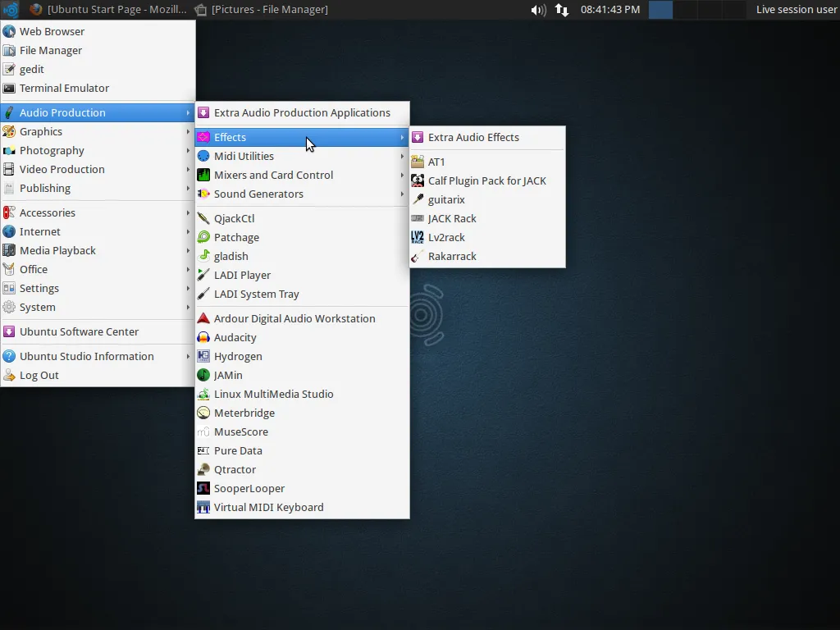Click the Qtractor icon
This screenshot has height=630, width=840.
203,470
